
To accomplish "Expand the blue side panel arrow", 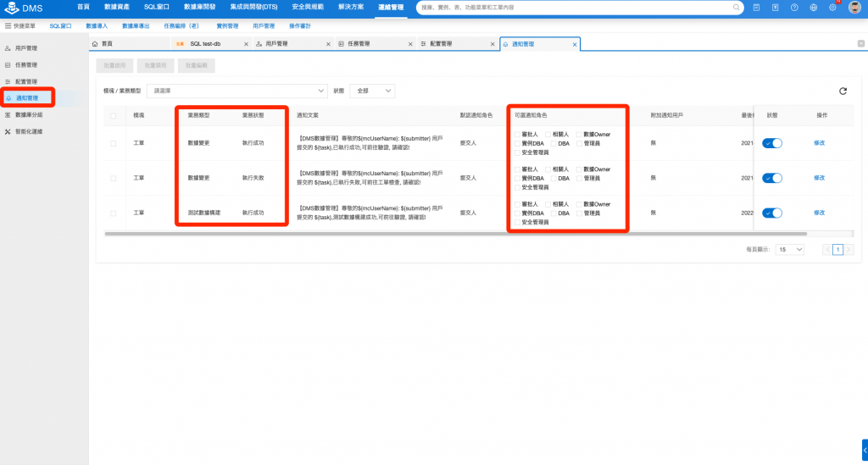I will coord(865,450).
